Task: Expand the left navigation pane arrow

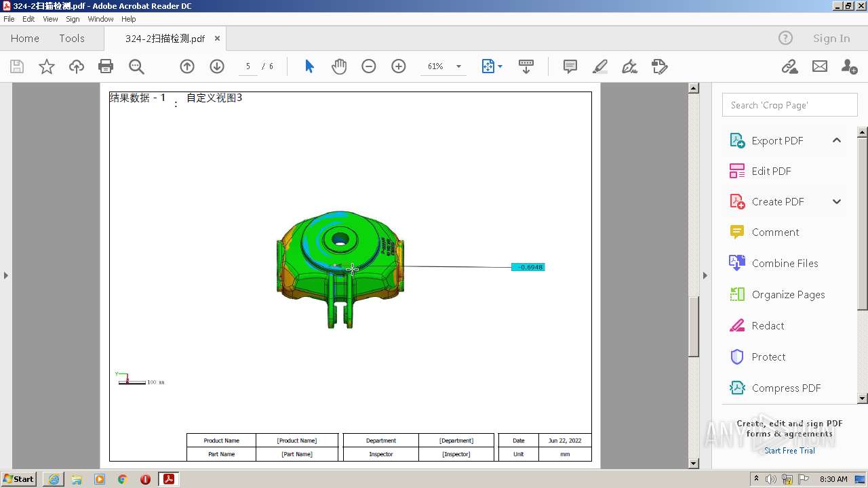Action: point(6,275)
